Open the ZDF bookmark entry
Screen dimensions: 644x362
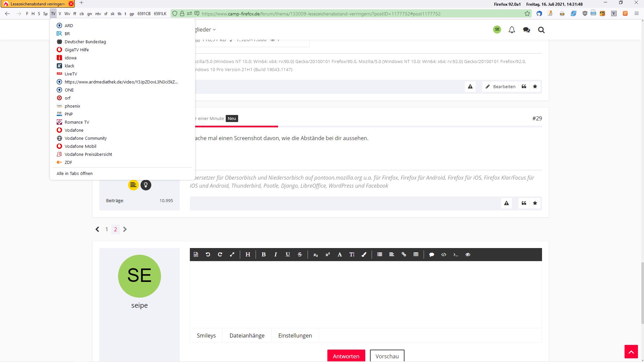(68, 162)
